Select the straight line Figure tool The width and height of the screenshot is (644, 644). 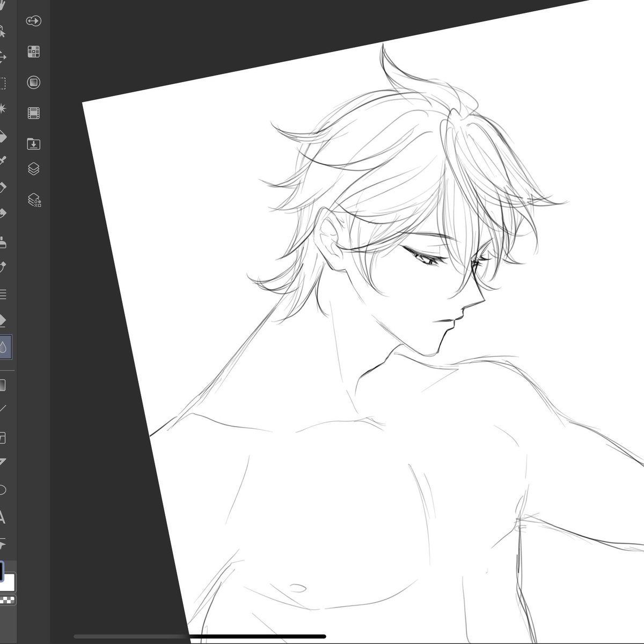click(x=2, y=409)
